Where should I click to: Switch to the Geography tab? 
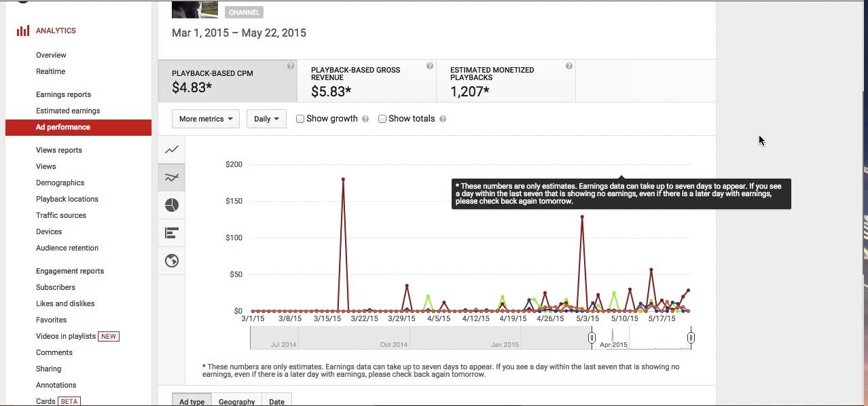tap(236, 400)
